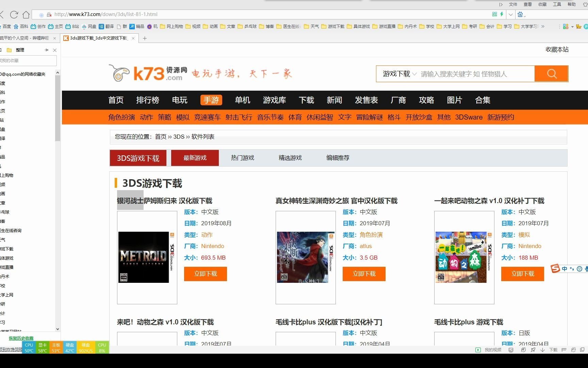Open the 动物之森 cover thumbnail

pos(464,257)
